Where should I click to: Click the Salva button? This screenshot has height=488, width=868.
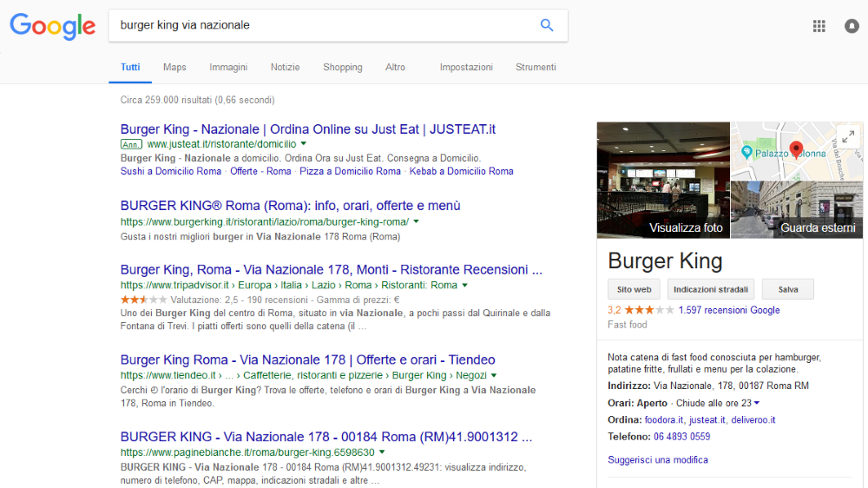pyautogui.click(x=788, y=289)
